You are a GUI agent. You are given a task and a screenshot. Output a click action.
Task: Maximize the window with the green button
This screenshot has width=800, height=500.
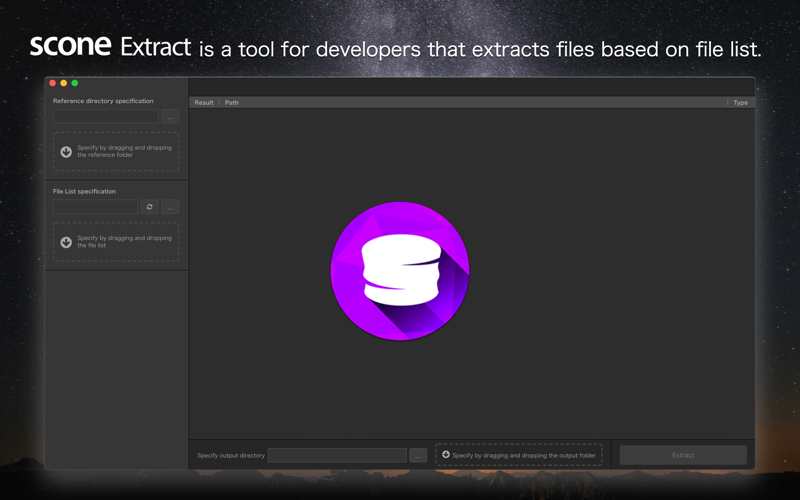click(75, 83)
